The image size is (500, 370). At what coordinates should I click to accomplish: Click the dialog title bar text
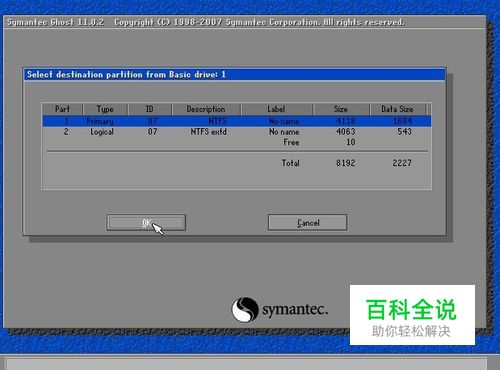[x=126, y=74]
